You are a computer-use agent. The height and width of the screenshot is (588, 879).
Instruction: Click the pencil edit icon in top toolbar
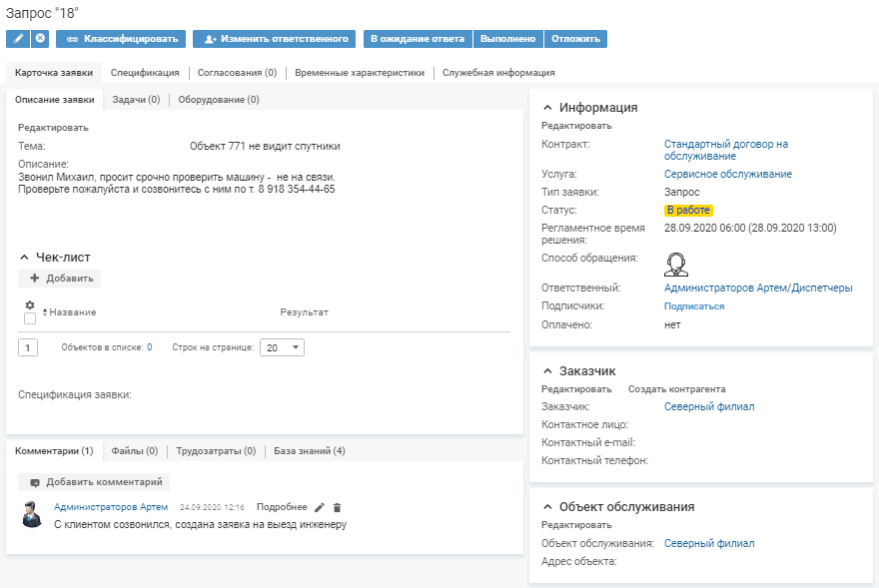(x=18, y=39)
